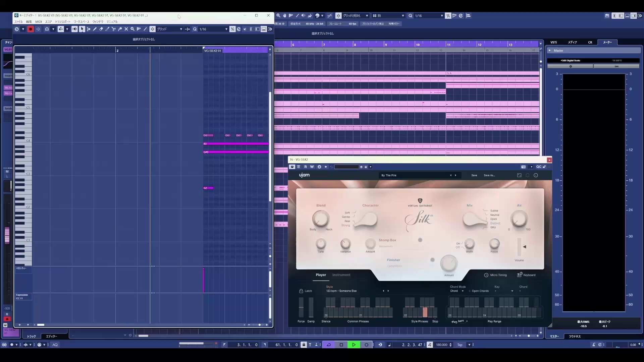Screen dimensions: 644x362
Task: Open the Chord Mode dropdown in Silk
Action: [x=457, y=291]
